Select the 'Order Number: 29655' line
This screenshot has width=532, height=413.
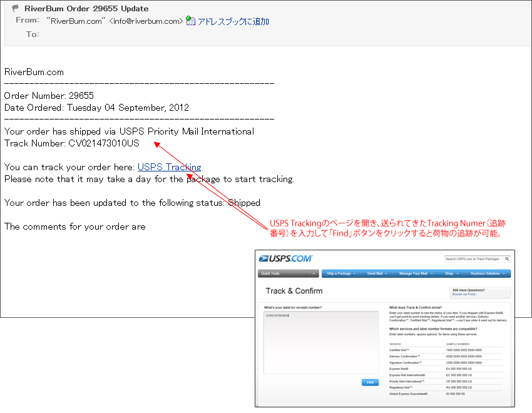point(49,96)
